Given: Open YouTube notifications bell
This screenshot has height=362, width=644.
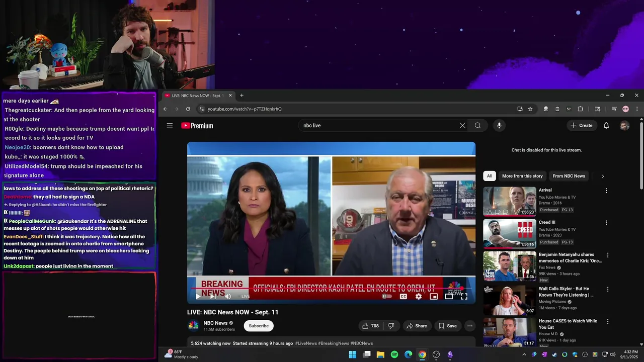Looking at the screenshot, I should (x=606, y=125).
